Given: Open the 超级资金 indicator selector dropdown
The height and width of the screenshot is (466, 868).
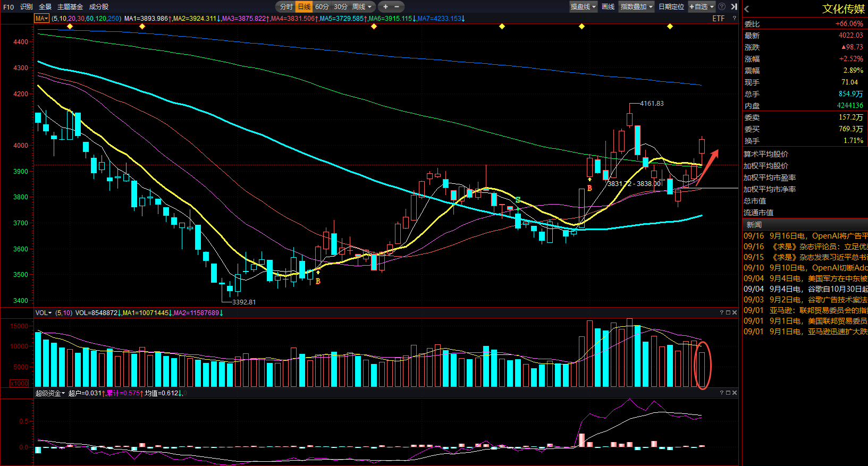Looking at the screenshot, I should [50, 393].
